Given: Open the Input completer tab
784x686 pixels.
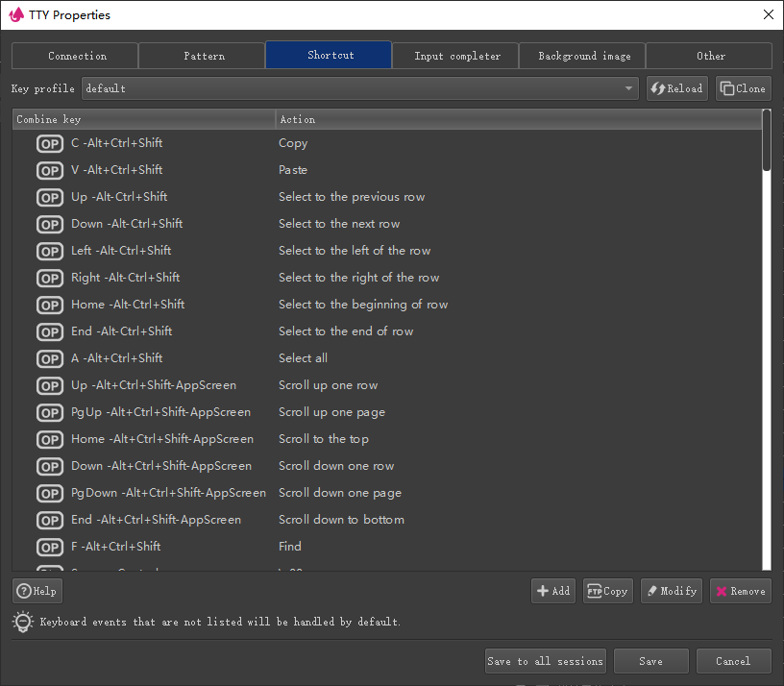Looking at the screenshot, I should click(456, 56).
